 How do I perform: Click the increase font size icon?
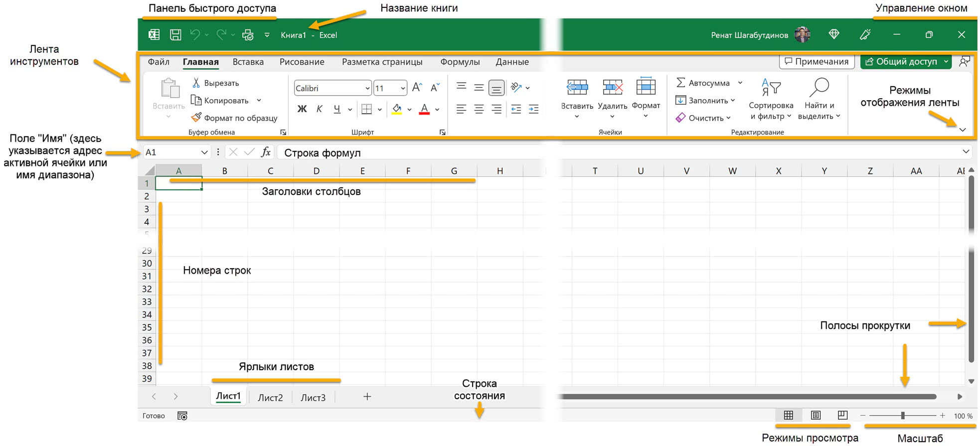pos(417,88)
